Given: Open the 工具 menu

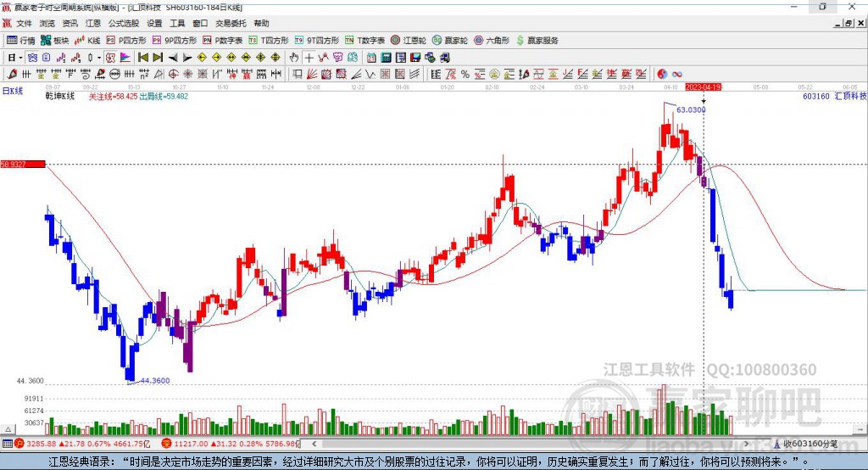Looking at the screenshot, I should click(177, 23).
